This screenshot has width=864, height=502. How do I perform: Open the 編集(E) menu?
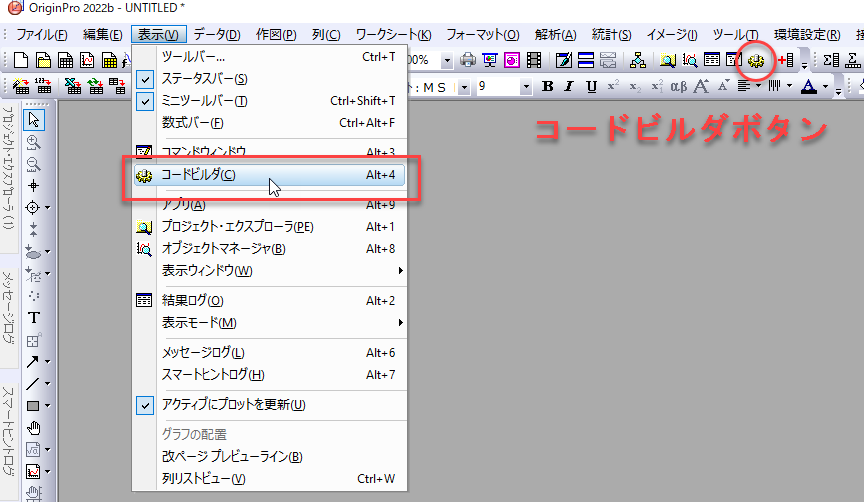tap(102, 35)
